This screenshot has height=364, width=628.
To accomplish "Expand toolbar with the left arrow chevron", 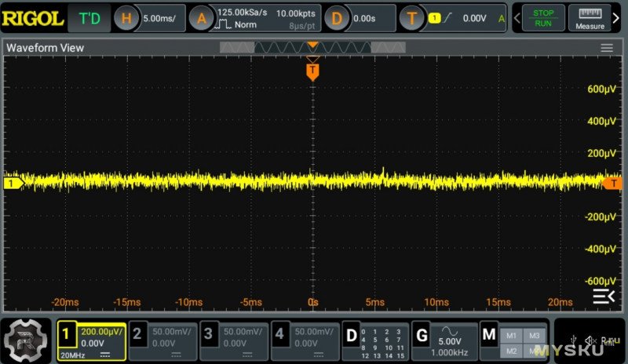I will 516,18.
